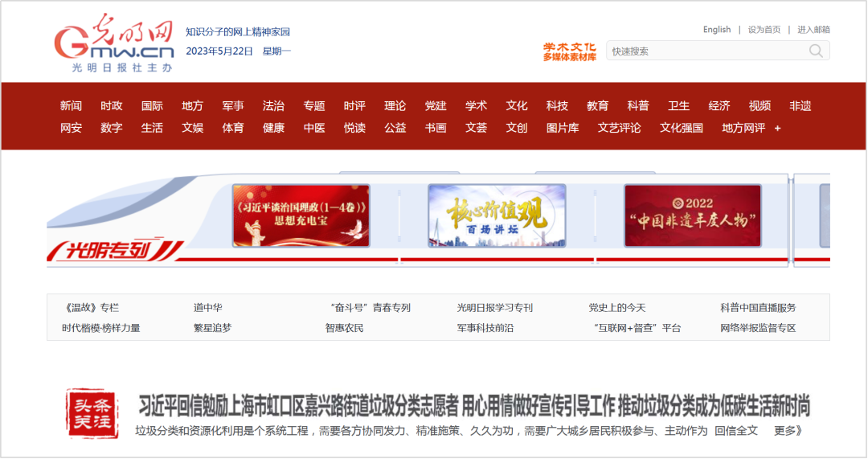Open the 视频 channel

click(x=759, y=106)
